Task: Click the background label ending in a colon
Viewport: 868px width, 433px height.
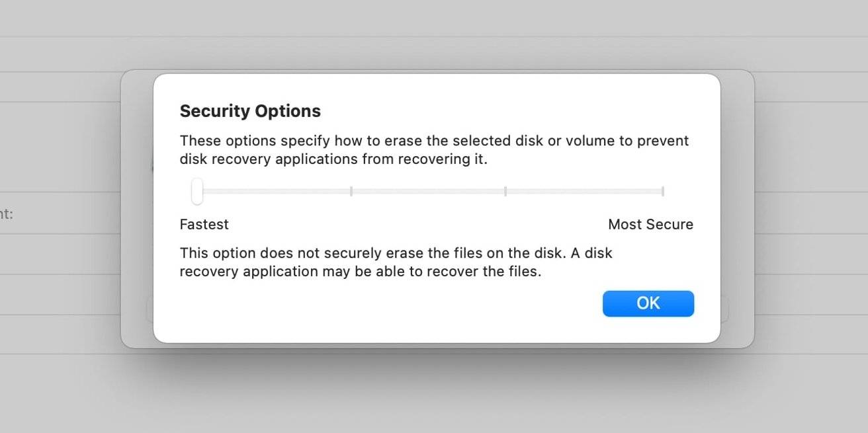Action: (x=8, y=214)
